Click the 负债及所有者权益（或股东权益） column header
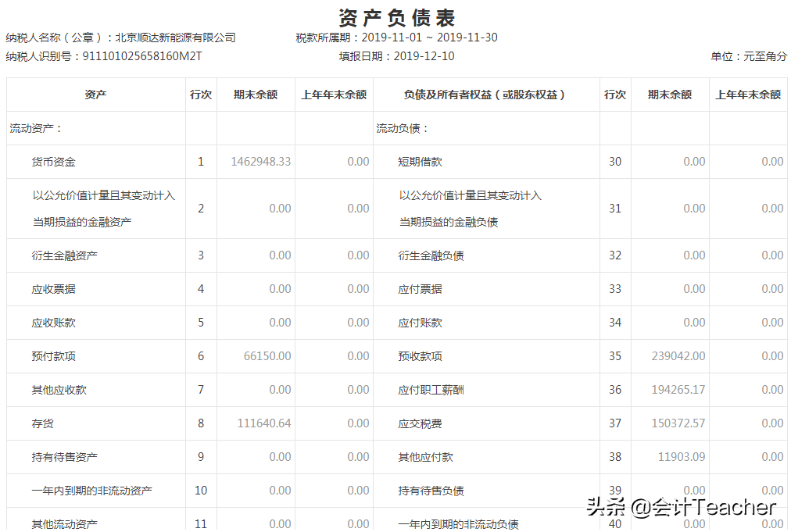Image resolution: width=791 pixels, height=532 pixels. point(484,95)
